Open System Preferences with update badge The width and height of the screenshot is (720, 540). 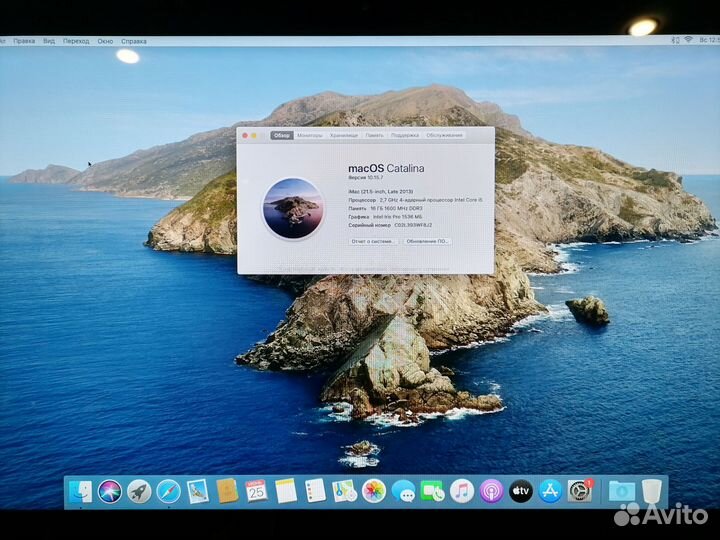580,491
